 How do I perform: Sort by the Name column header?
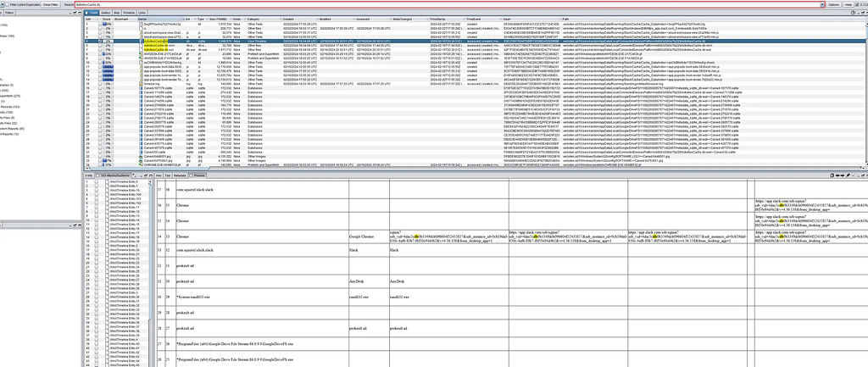[x=160, y=19]
